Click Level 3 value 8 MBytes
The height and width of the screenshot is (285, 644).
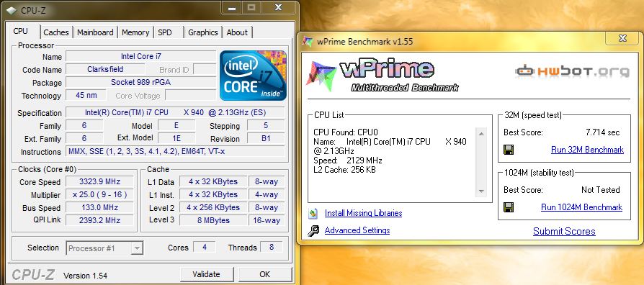pyautogui.click(x=213, y=220)
